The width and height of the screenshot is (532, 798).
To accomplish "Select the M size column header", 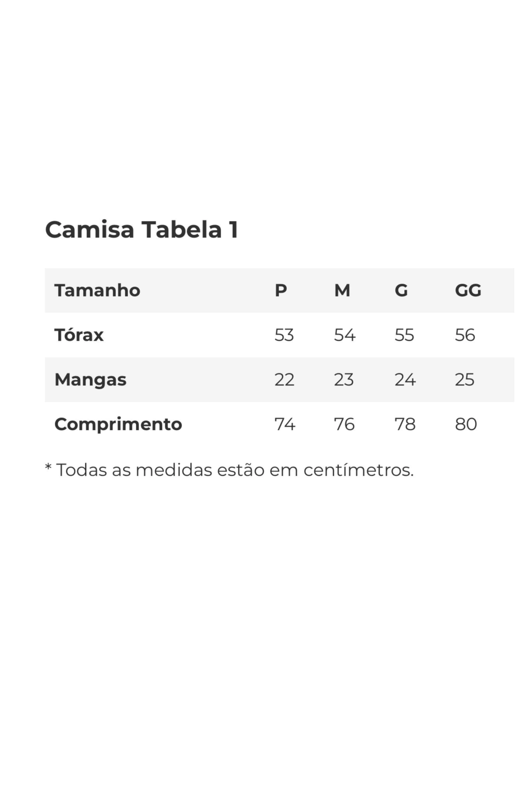I will point(342,290).
